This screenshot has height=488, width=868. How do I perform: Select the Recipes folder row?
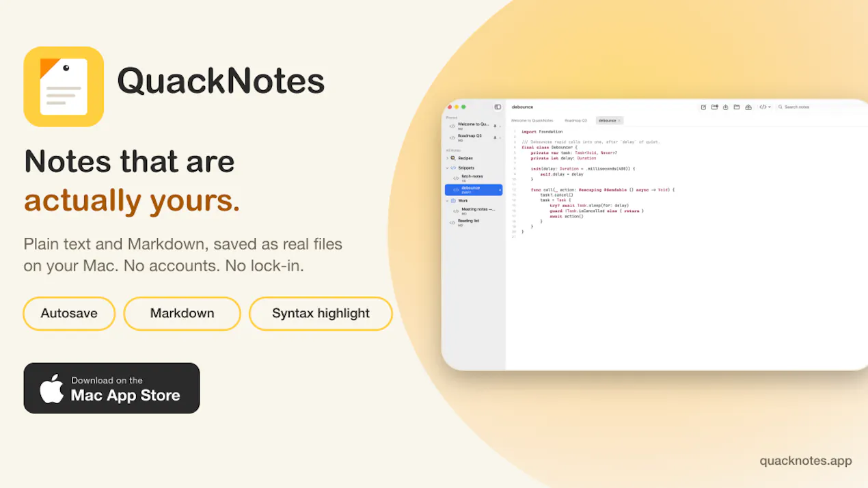click(474, 158)
